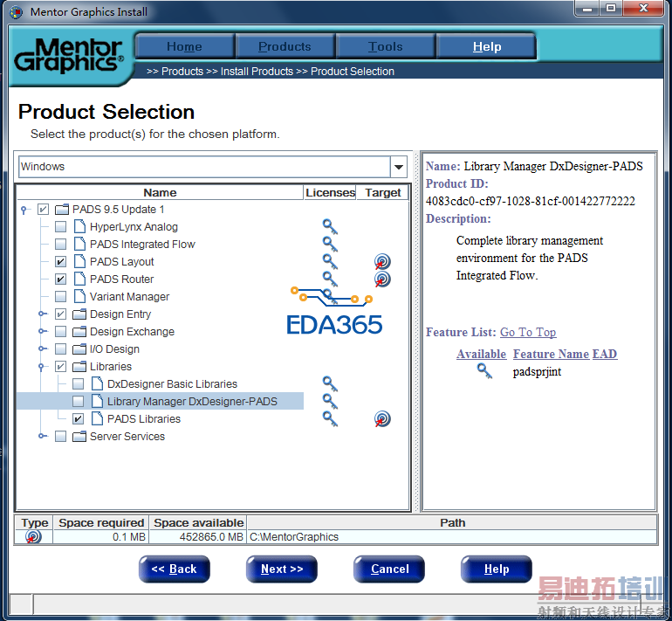Enable the PADS Integrated Flow checkbox
Screen dimensions: 672x621
[x=61, y=244]
